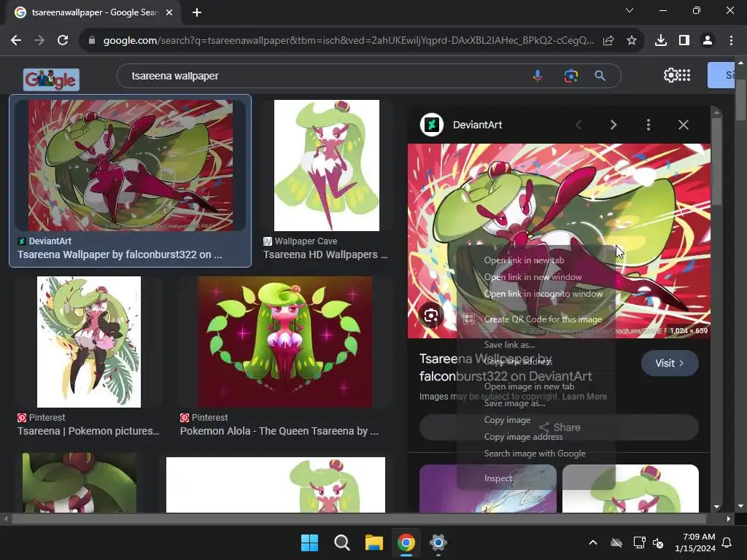Click 'Tsareena Wallpaper by falconburst322 on ...' caption
This screenshot has height=560, width=747.
pyautogui.click(x=120, y=254)
